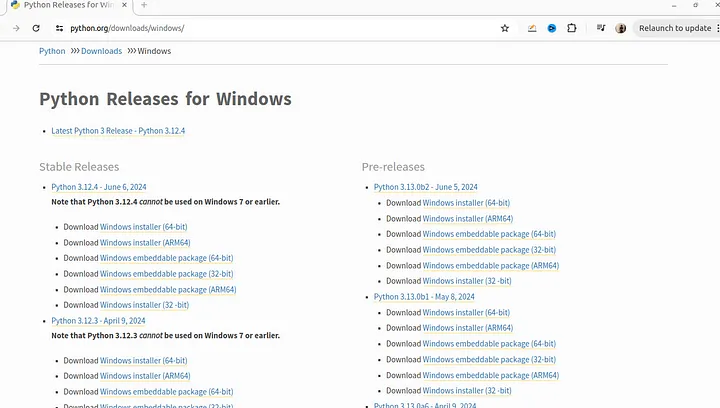Screen dimensions: 720x408
Task: Open the media control icon in toolbar
Action: coord(599,28)
